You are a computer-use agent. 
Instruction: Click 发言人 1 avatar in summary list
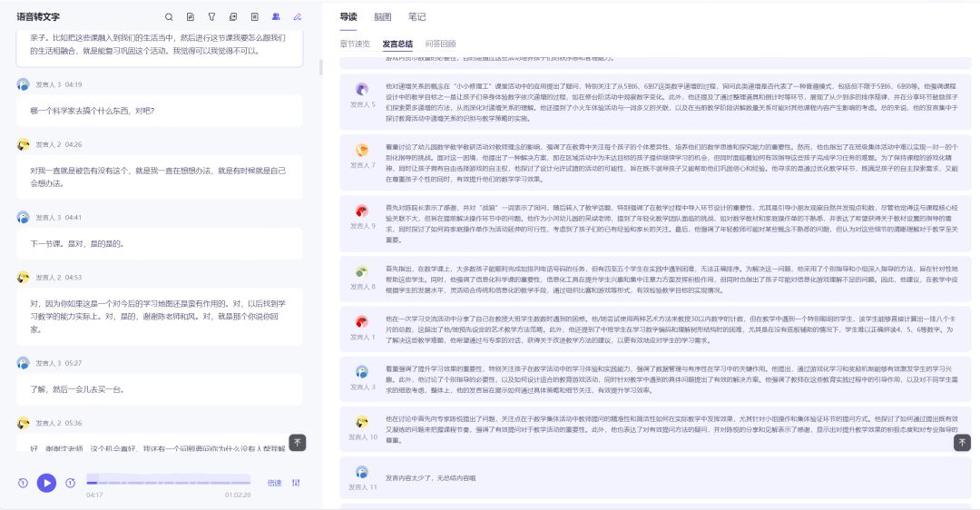(362, 322)
